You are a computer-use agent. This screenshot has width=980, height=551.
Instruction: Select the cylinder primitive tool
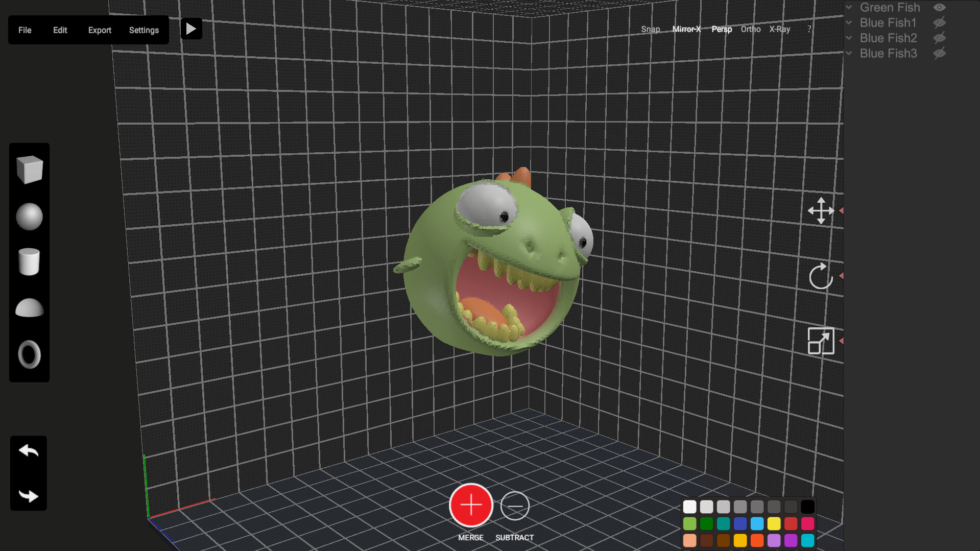(x=29, y=262)
